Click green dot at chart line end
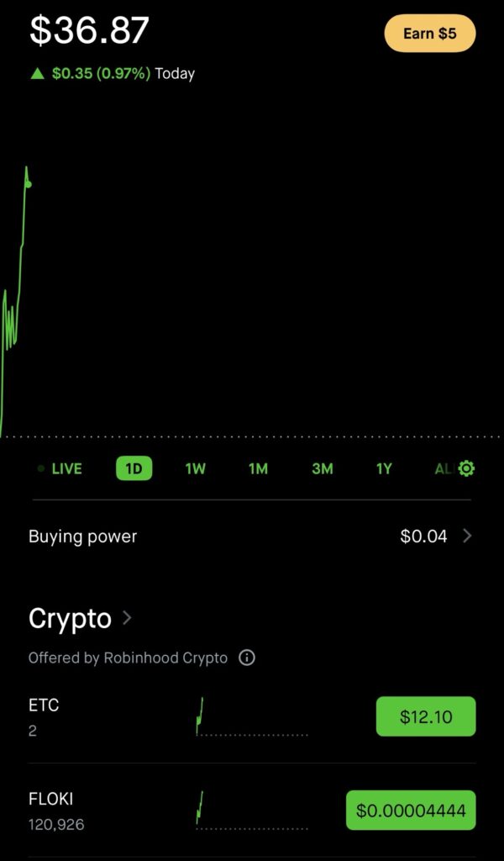 click(x=29, y=184)
